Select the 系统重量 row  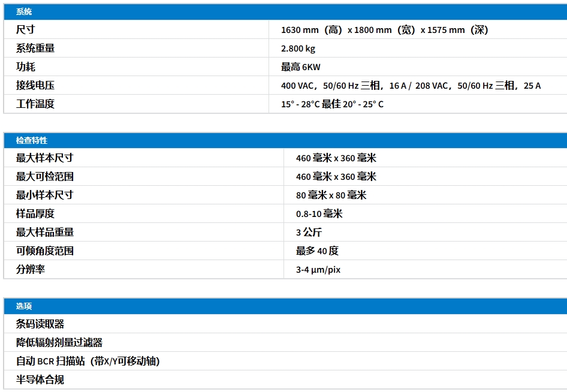pos(34,48)
